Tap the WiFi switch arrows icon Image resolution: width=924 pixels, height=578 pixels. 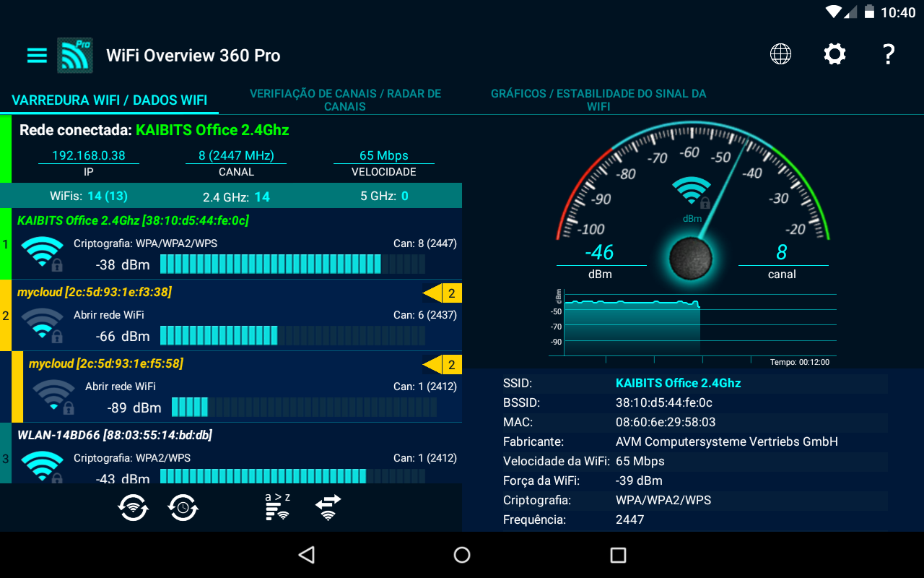(328, 508)
